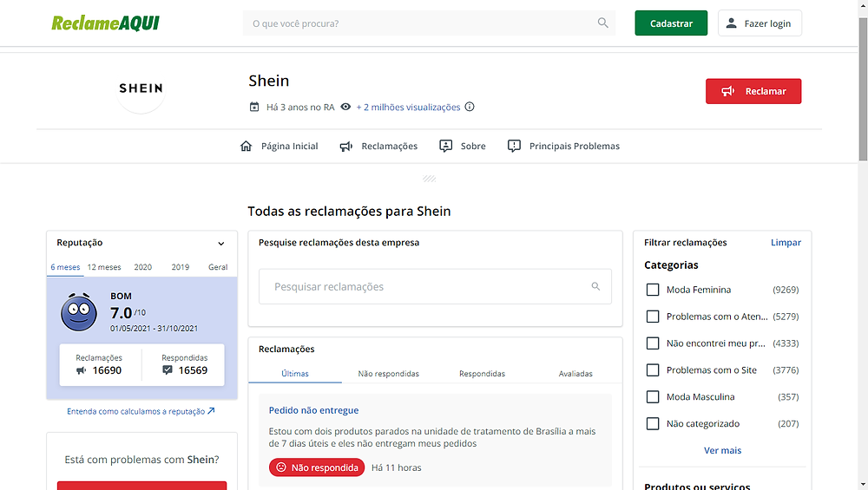Click the page vertical scrollbar thumb
Image resolution: width=868 pixels, height=490 pixels.
[863, 88]
